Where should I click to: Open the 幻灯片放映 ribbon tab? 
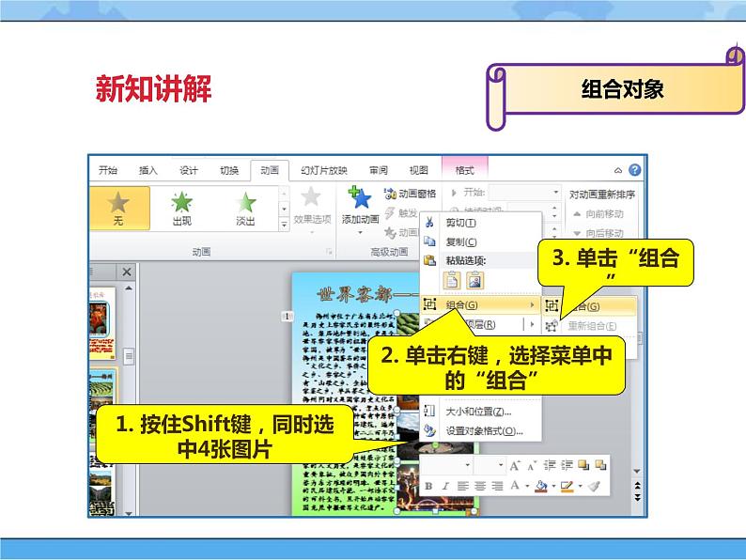pos(324,170)
